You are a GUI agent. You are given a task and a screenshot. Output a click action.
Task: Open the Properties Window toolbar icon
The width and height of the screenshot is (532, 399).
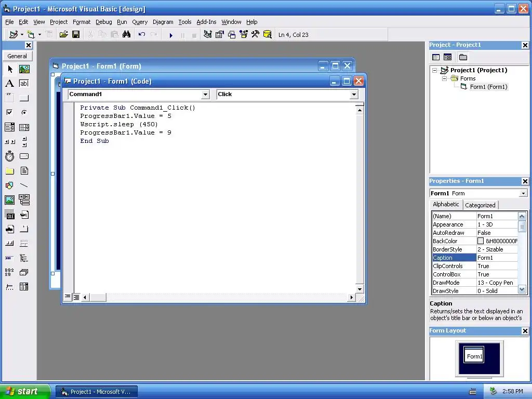click(x=220, y=35)
